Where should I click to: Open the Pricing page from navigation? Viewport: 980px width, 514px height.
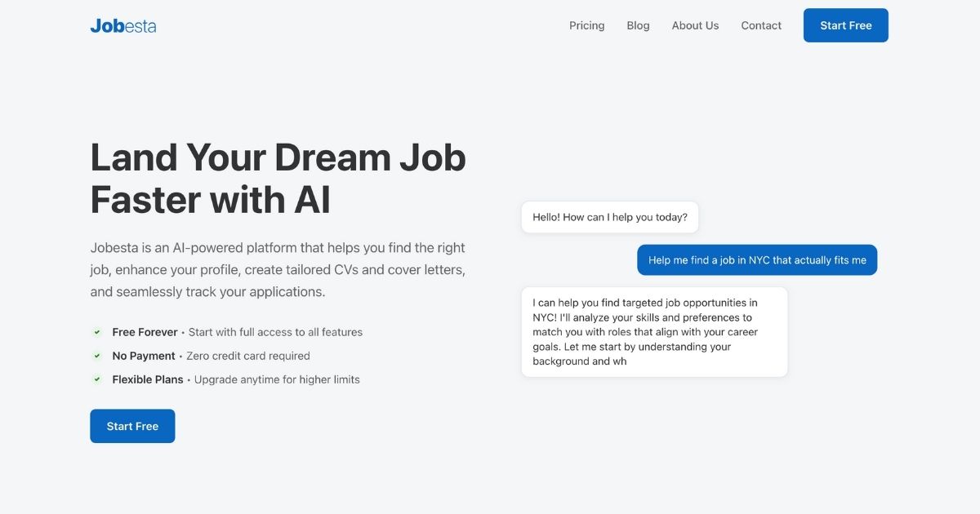point(586,25)
